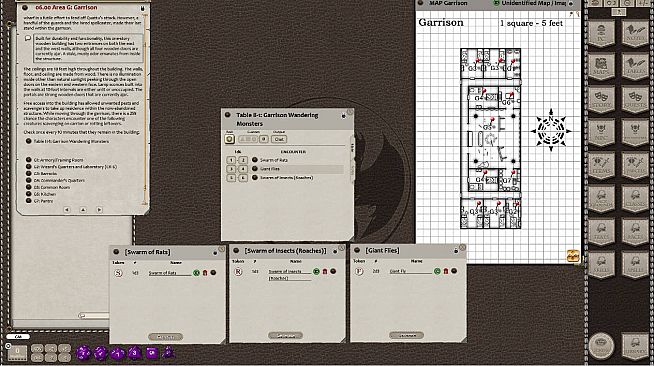Image resolution: width=654 pixels, height=366 pixels.
Task: Click bottom button in Swarm of Rats window
Action: [166, 336]
